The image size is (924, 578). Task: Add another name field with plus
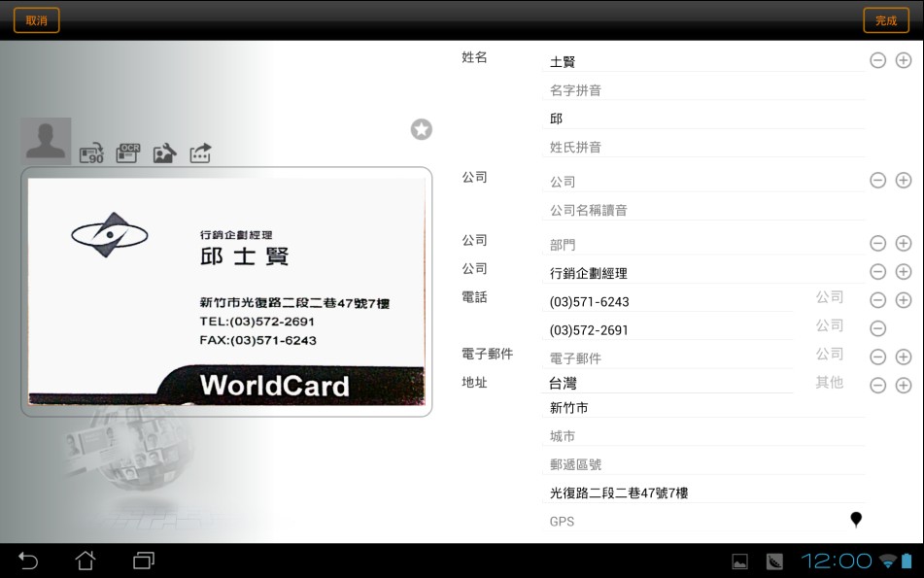pos(903,60)
